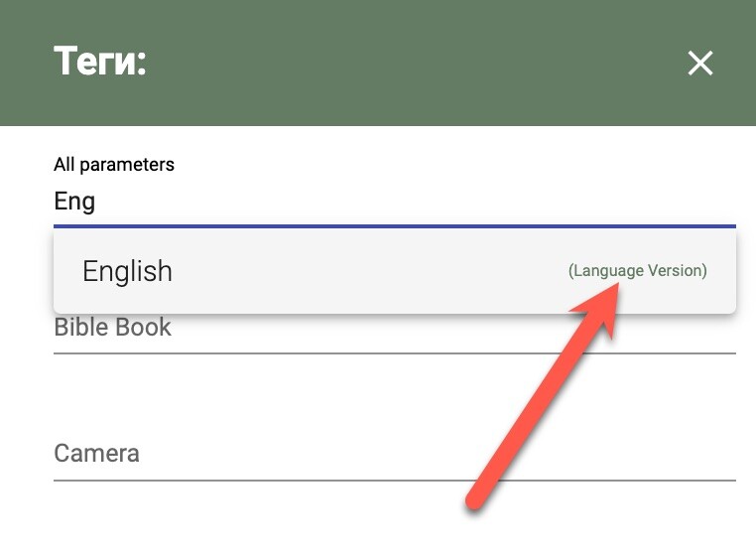Place cursor after typed text Eng
Image resolution: width=756 pixels, height=558 pixels.
[x=97, y=203]
